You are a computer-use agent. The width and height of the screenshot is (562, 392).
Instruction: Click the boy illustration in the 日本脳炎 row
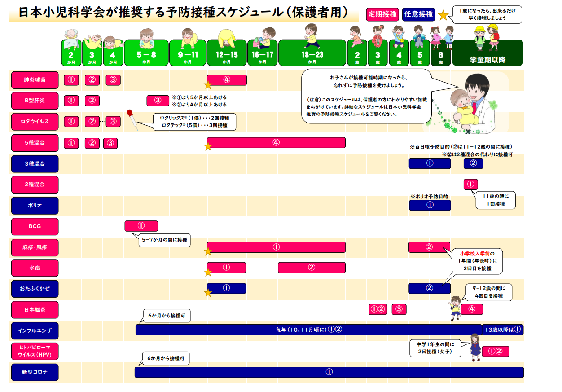(x=455, y=308)
